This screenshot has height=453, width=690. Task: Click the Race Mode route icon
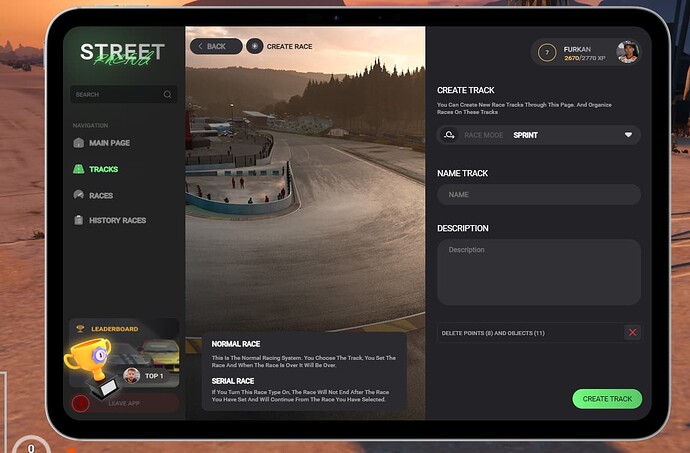449,135
